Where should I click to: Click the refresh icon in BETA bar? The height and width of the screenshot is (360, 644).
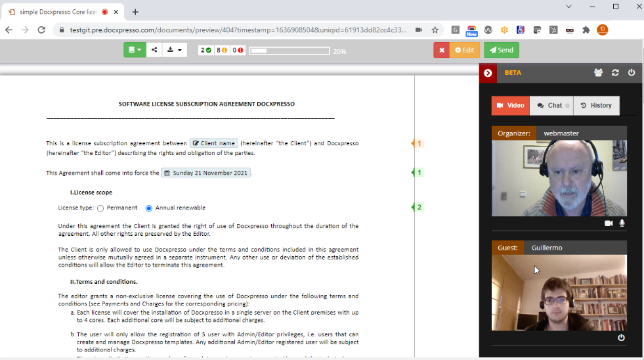[615, 73]
